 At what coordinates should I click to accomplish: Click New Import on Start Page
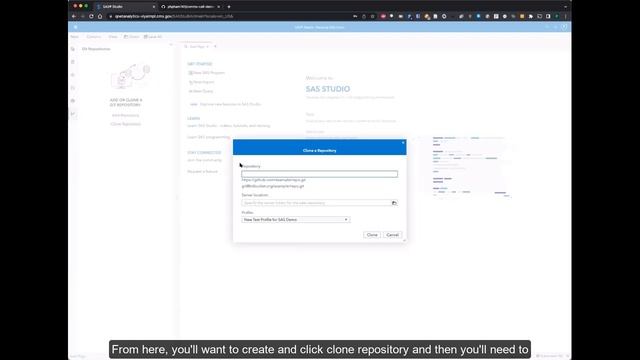(201, 82)
